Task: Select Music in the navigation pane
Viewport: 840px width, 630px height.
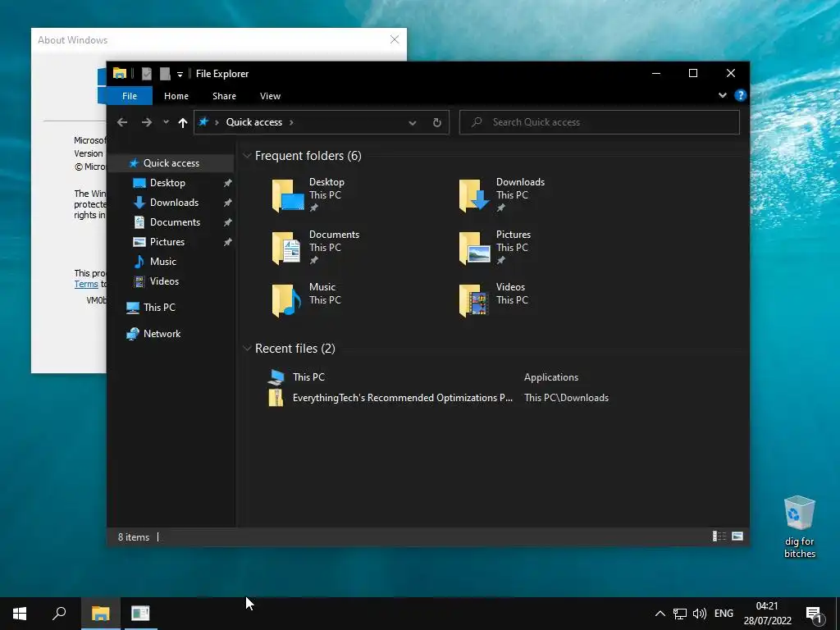Action: pyautogui.click(x=163, y=262)
